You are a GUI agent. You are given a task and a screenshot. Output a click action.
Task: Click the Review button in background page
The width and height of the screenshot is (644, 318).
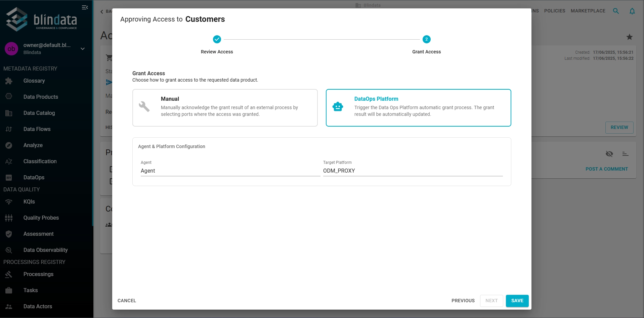click(x=619, y=128)
